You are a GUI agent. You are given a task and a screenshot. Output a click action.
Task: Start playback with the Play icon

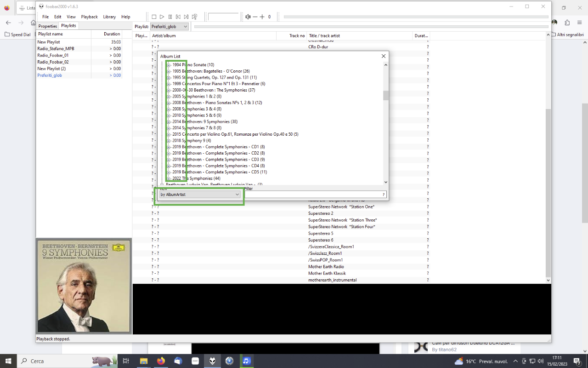pos(162,17)
